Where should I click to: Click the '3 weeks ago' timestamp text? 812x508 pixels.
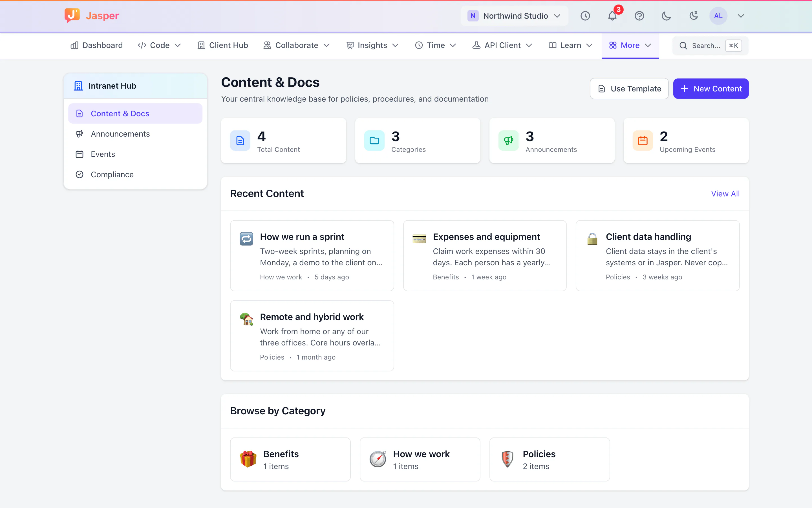click(662, 277)
